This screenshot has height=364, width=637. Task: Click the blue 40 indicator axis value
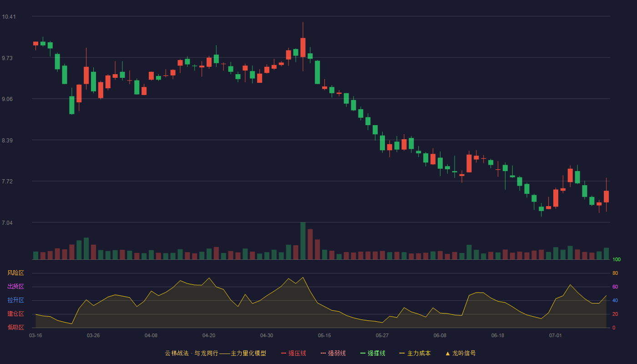pyautogui.click(x=615, y=300)
